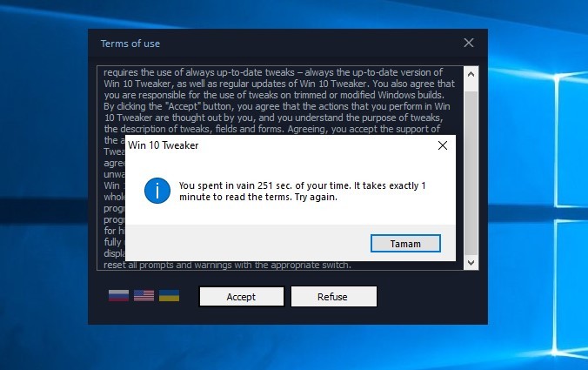
Task: Click the scroll down arrow of terms text
Action: (x=471, y=263)
